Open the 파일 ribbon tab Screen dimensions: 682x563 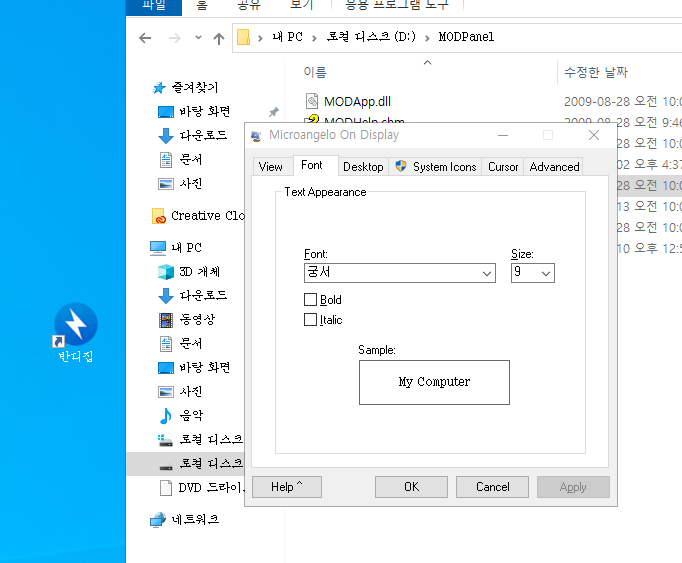tap(154, 6)
